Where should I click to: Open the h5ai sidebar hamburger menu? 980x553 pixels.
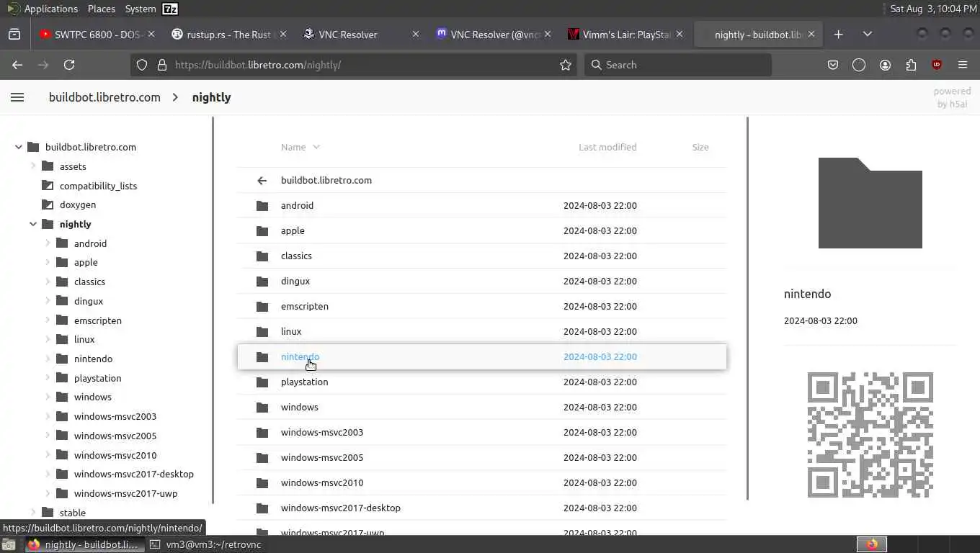coord(17,97)
